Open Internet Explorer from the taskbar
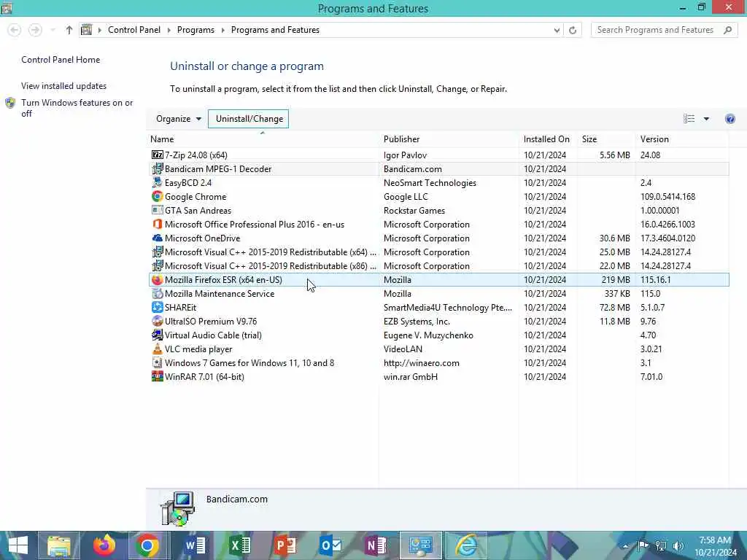This screenshot has width=747, height=560. (465, 545)
